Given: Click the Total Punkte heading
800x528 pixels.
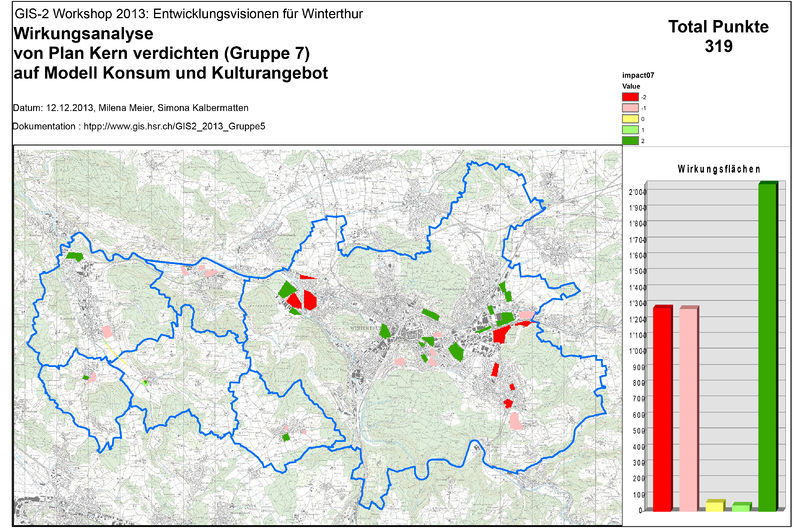Looking at the screenshot, I should point(718,28).
